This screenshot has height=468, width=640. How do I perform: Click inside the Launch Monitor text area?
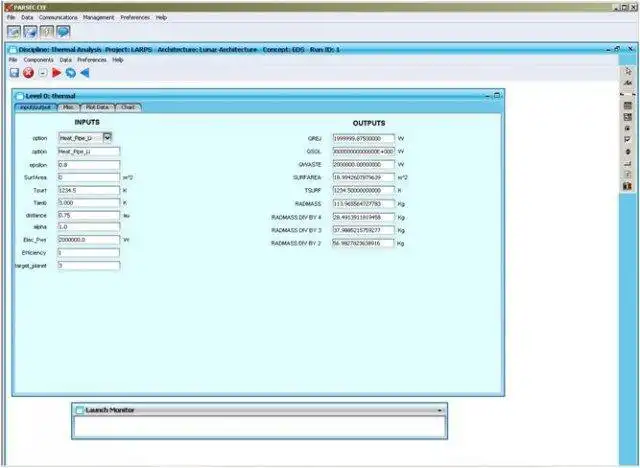coord(260,427)
